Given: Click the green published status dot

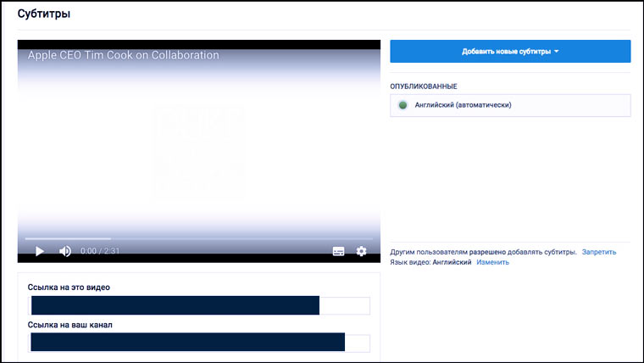Looking at the screenshot, I should click(402, 105).
